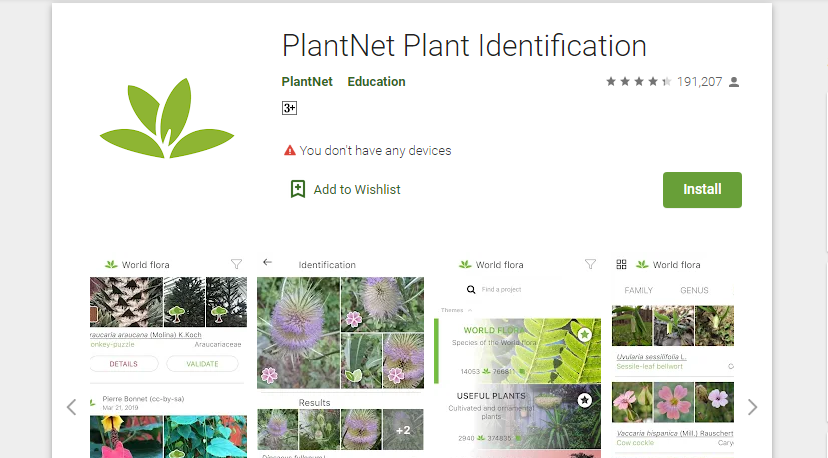The height and width of the screenshot is (458, 828).
Task: Show next screenshots with right arrow
Action: tap(752, 407)
